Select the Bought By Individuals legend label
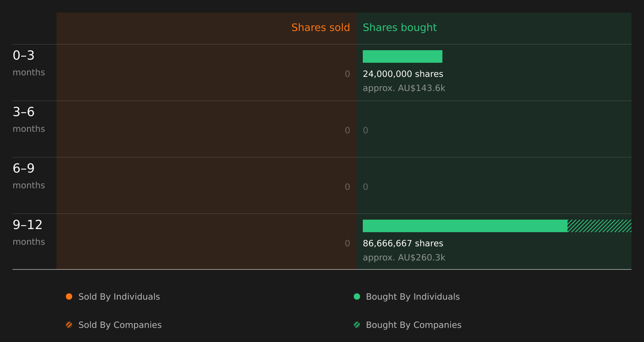644x342 pixels. pos(413,297)
